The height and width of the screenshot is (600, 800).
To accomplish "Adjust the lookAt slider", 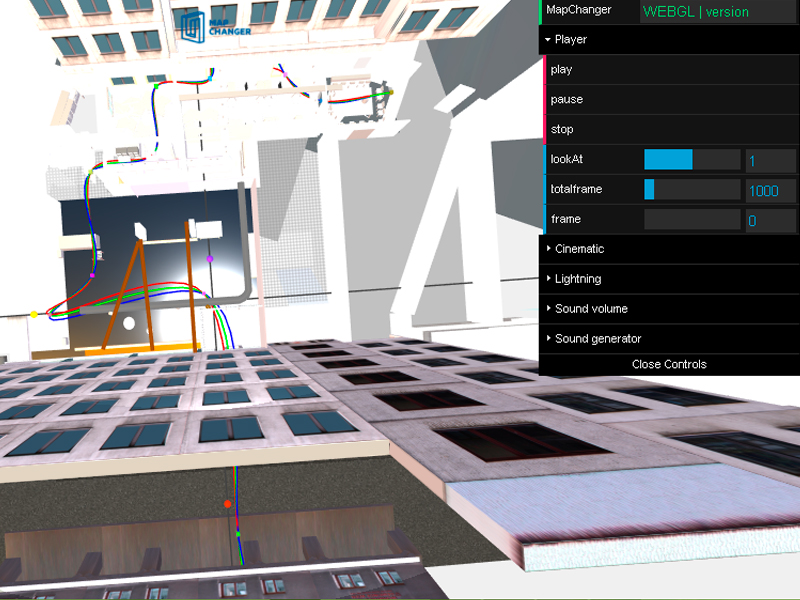I will (692, 159).
